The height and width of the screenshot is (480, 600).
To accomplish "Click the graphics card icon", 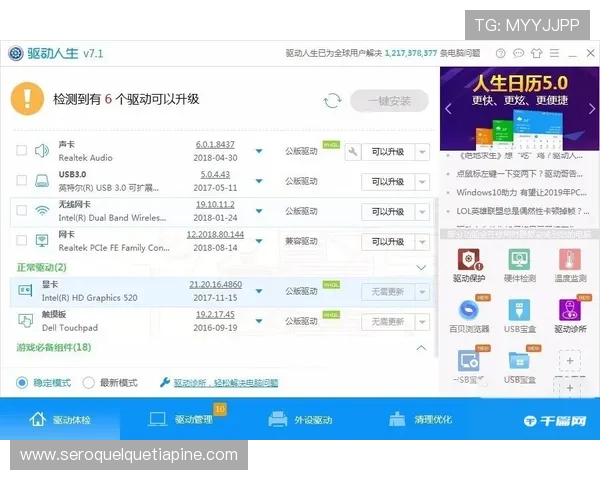I will click(25, 291).
